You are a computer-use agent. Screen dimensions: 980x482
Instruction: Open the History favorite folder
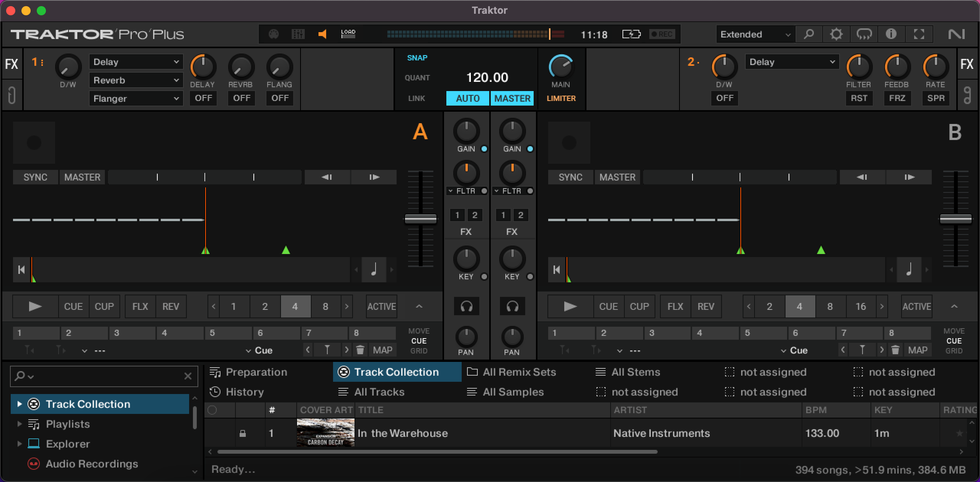pyautogui.click(x=244, y=392)
